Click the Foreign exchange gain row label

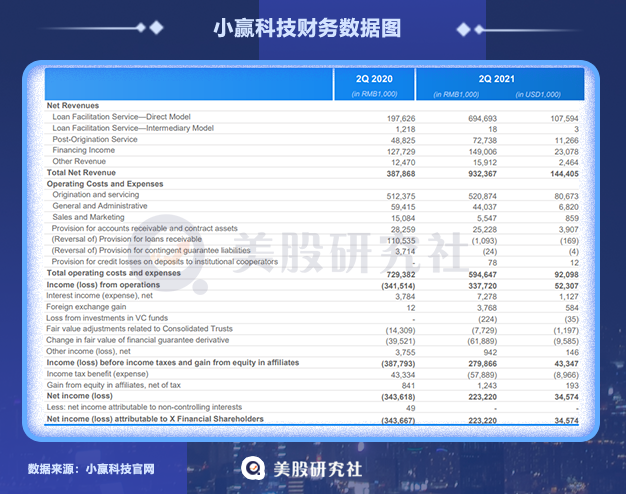point(86,307)
